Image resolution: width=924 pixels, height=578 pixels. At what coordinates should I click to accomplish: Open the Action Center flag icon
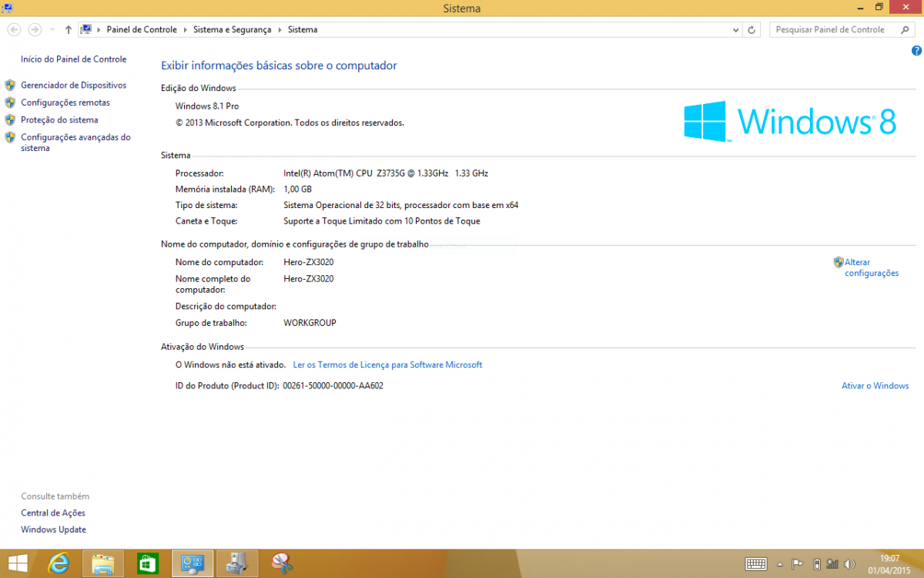[798, 564]
